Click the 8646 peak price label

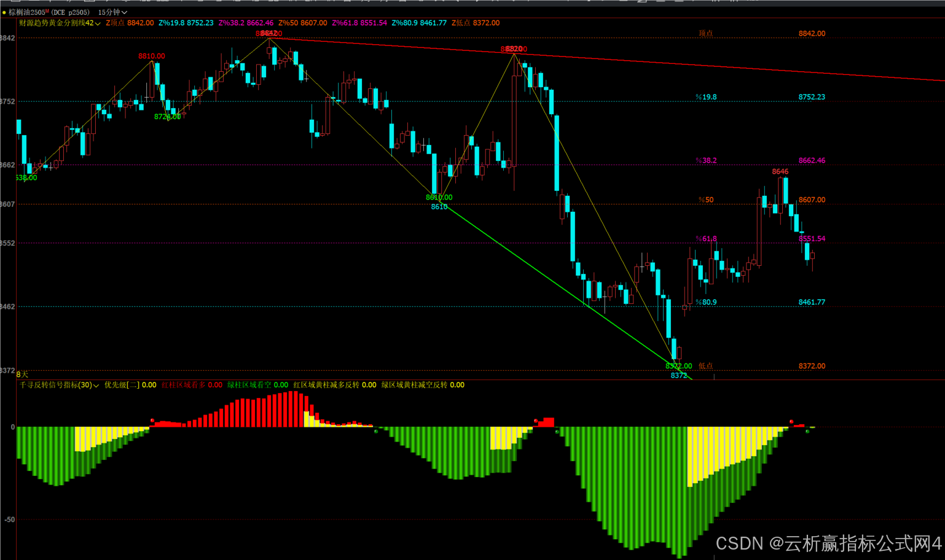[x=780, y=172]
